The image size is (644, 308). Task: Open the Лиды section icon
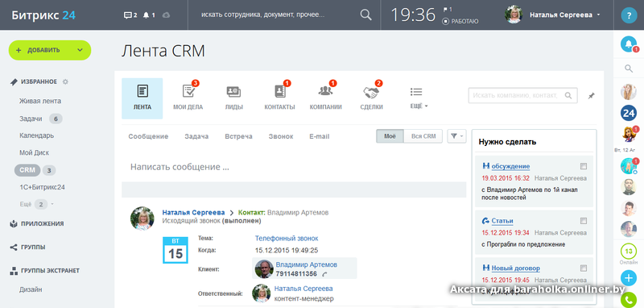coord(233,91)
